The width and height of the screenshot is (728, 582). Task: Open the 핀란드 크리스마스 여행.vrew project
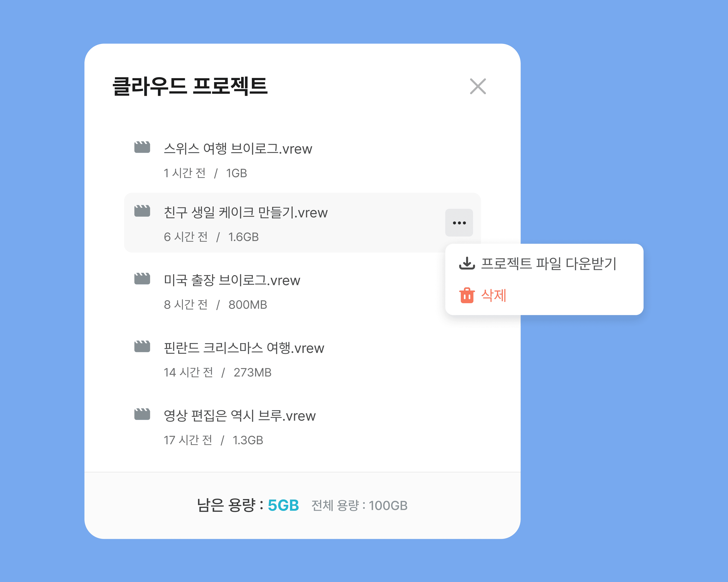click(244, 348)
